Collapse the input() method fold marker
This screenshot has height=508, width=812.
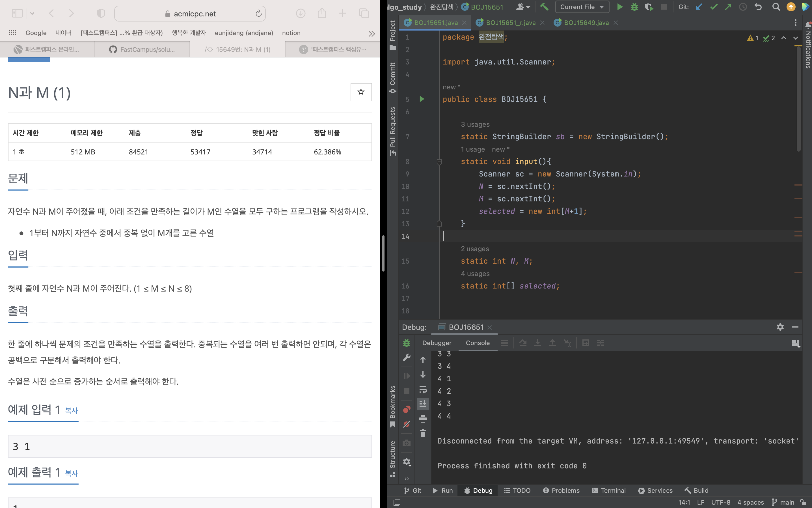point(439,162)
